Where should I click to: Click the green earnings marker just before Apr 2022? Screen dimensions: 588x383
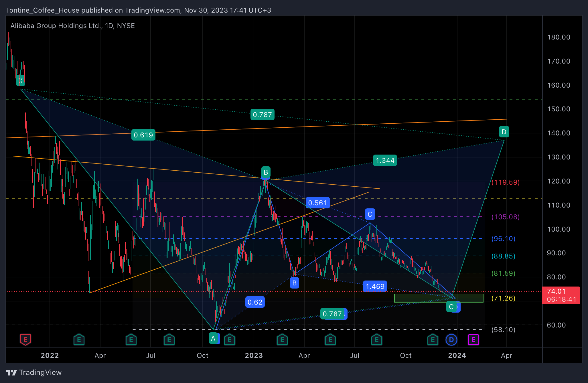coord(79,340)
